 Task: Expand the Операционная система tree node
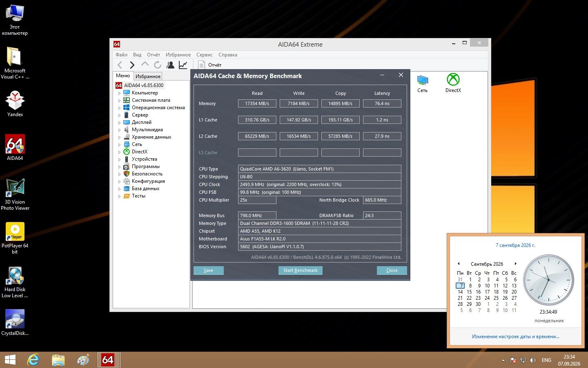click(x=120, y=108)
